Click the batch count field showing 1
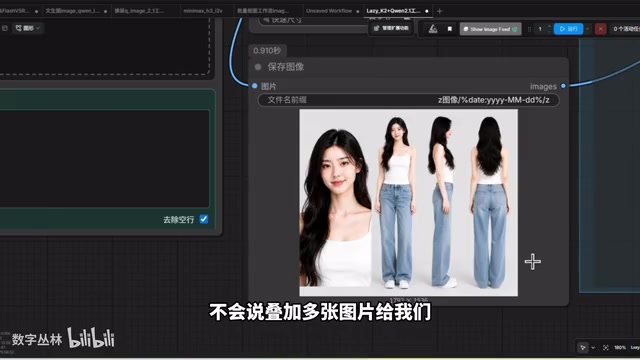 540,29
